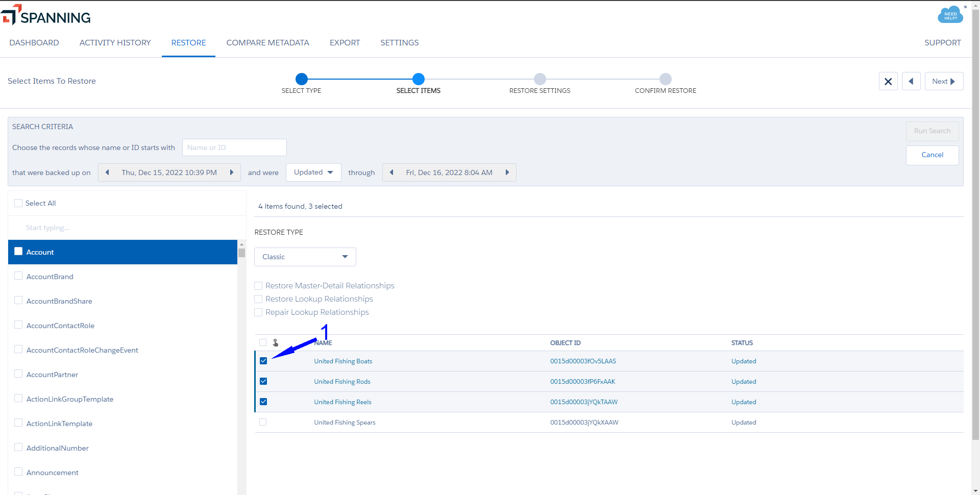The height and width of the screenshot is (495, 980).
Task: Enable Restore Lookup Relationships
Action: [x=258, y=299]
